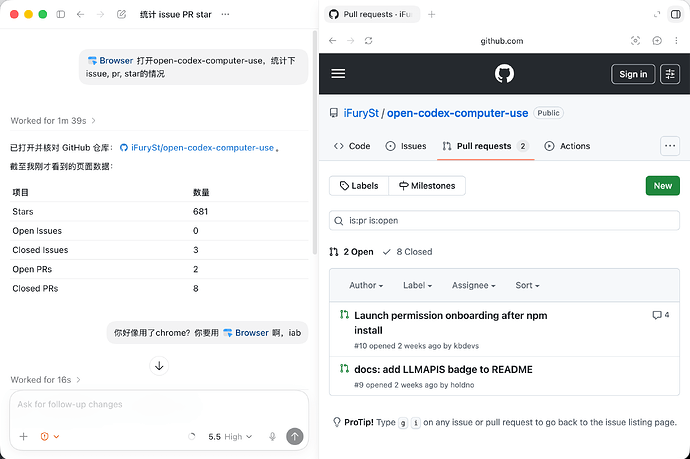Open the GitHub hamburger navigation menu
The width and height of the screenshot is (690, 459).
coord(338,74)
